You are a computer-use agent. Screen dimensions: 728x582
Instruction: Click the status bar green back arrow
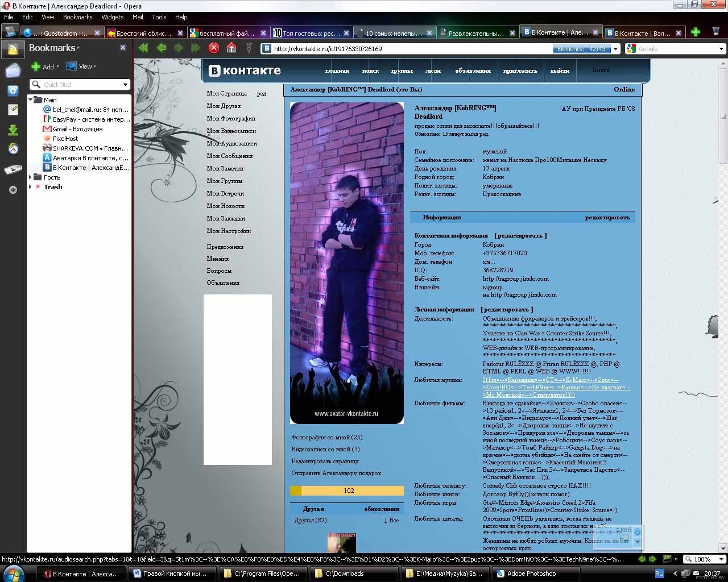(642, 559)
